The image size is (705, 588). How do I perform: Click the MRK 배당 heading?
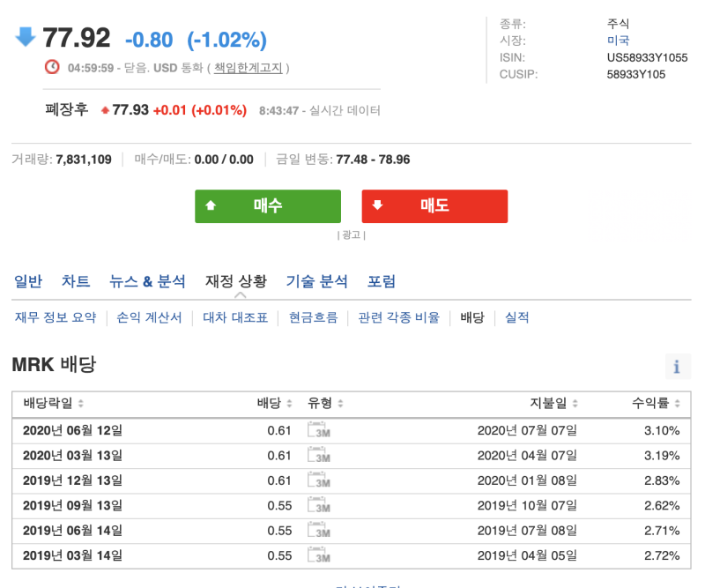point(54,364)
